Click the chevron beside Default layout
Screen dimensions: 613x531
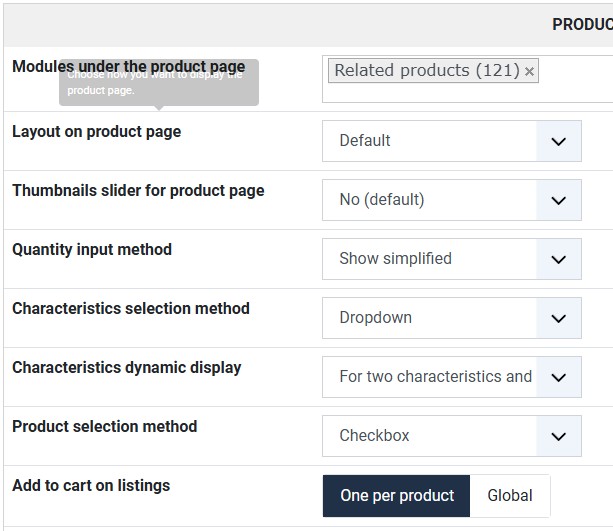point(558,141)
